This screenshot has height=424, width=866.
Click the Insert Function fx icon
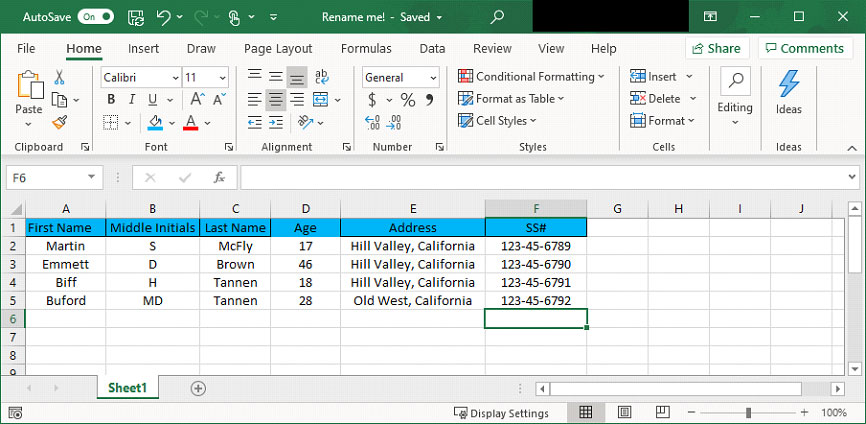pyautogui.click(x=219, y=178)
